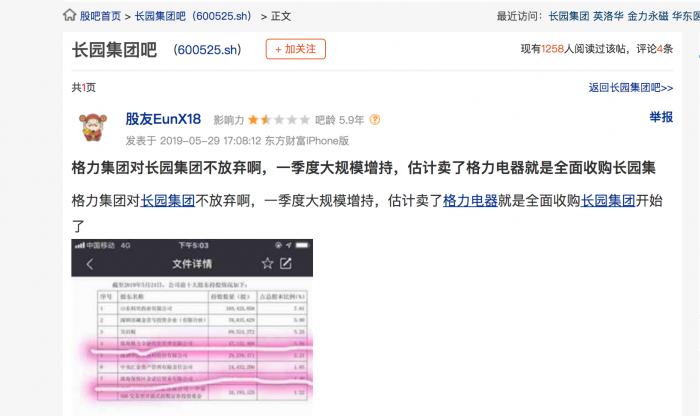This screenshot has height=416, width=700.
Task: Click 东方财富iPhone版 source text
Action: [307, 141]
